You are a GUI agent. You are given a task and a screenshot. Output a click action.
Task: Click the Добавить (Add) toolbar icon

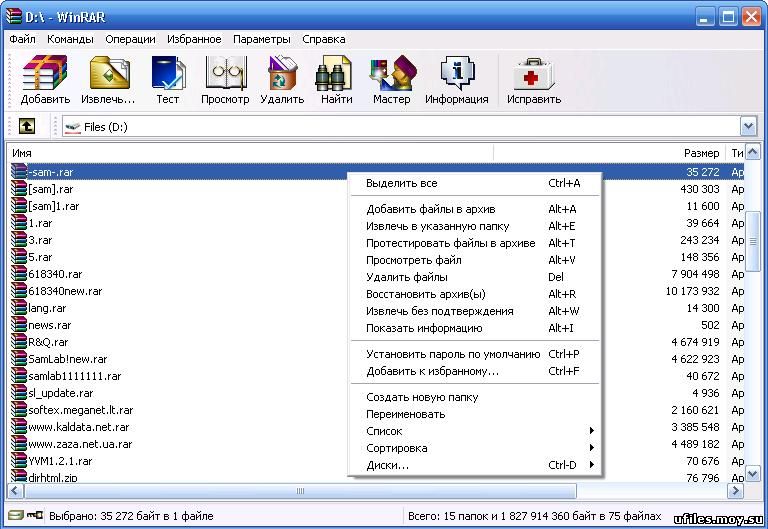pyautogui.click(x=45, y=80)
